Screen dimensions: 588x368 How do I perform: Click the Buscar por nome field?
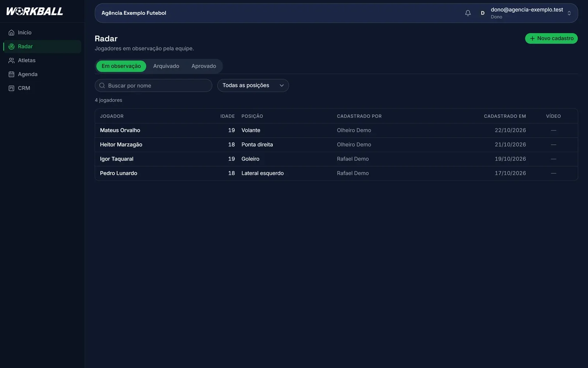click(153, 85)
